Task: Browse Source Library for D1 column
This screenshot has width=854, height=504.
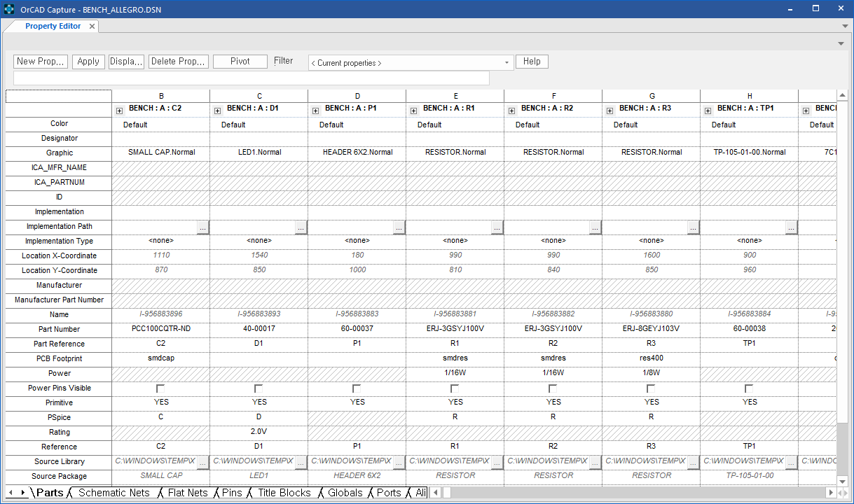Action: pos(301,463)
